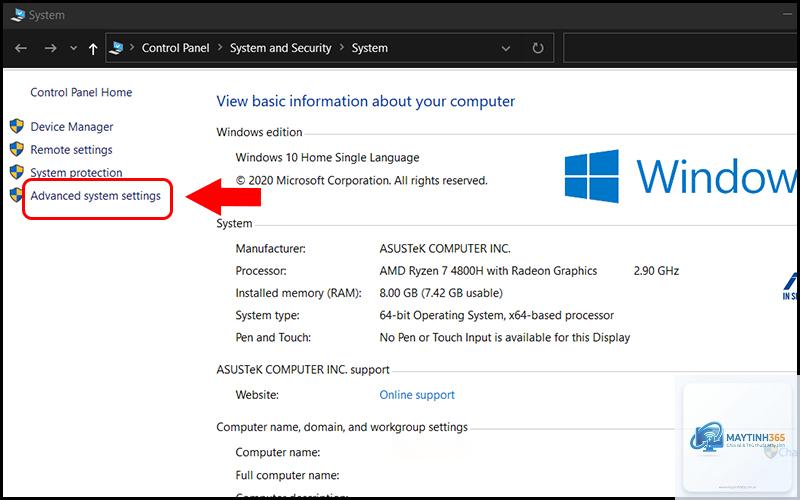The image size is (800, 500).
Task: Refresh the System page
Action: [x=538, y=48]
